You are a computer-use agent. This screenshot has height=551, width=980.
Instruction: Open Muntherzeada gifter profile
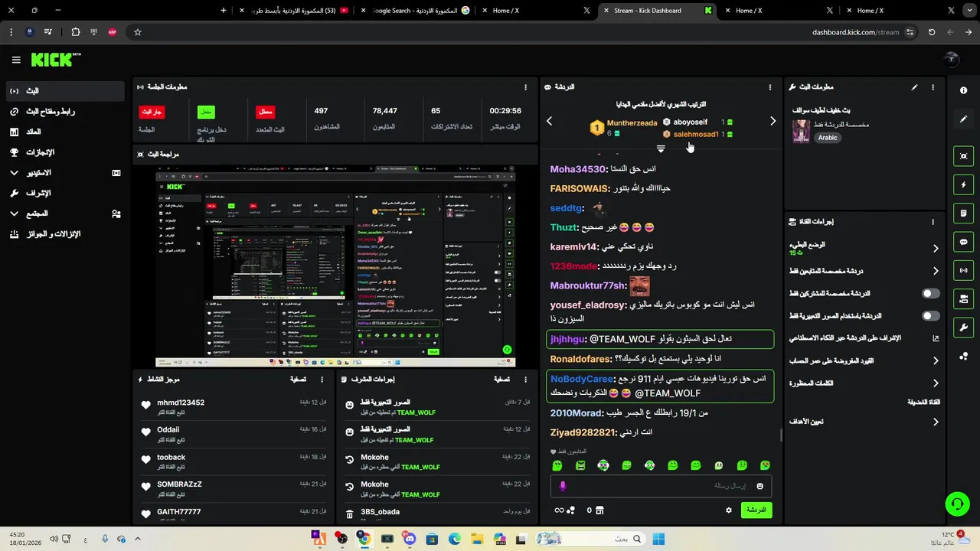coord(632,122)
